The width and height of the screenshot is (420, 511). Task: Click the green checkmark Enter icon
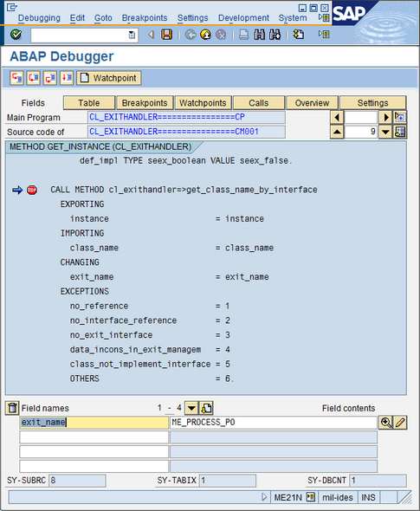16,35
